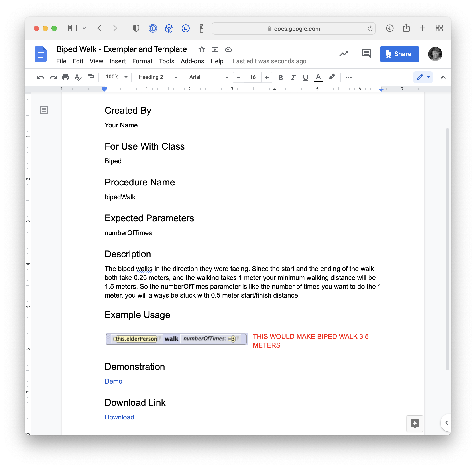
Task: Click the Explore button at bottom right
Action: click(x=415, y=423)
